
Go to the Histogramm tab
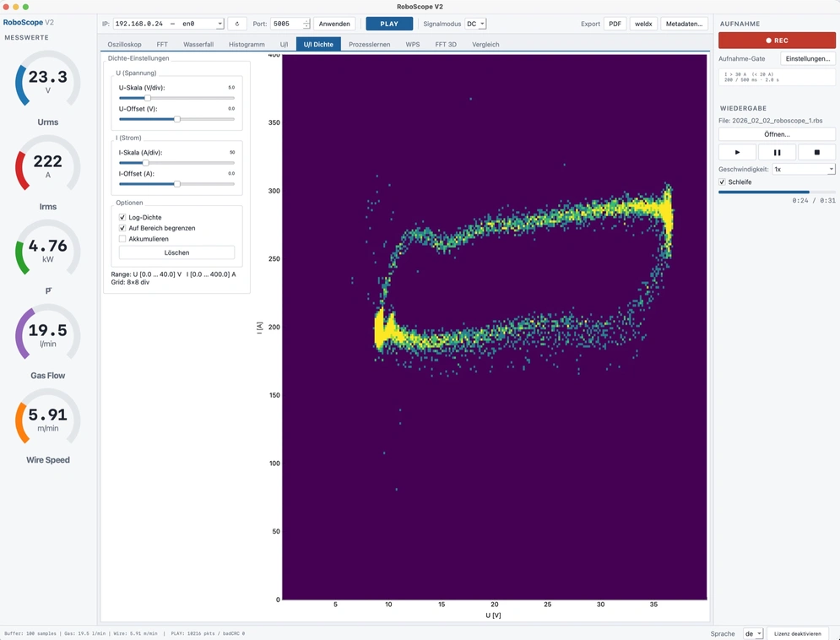coord(247,45)
